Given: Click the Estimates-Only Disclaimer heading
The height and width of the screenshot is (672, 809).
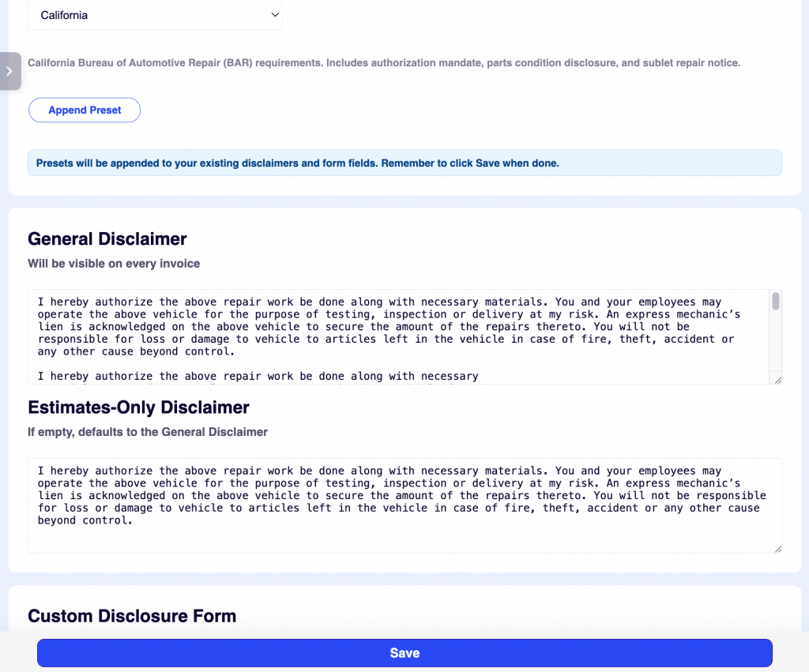Looking at the screenshot, I should pos(138,407).
